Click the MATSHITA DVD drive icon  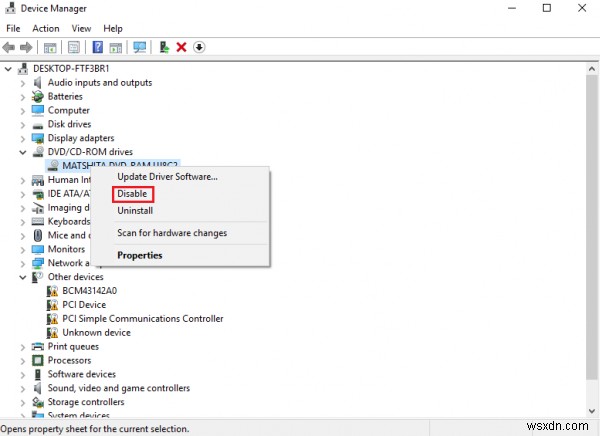[53, 166]
